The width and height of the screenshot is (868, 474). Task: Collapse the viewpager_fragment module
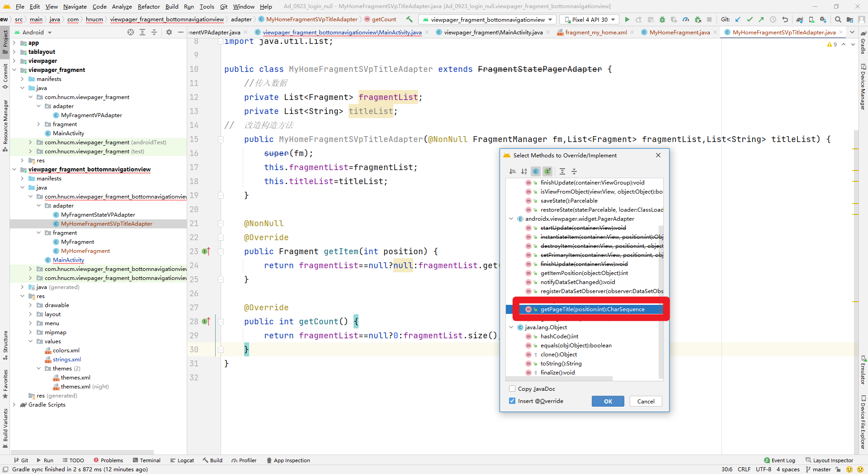14,70
